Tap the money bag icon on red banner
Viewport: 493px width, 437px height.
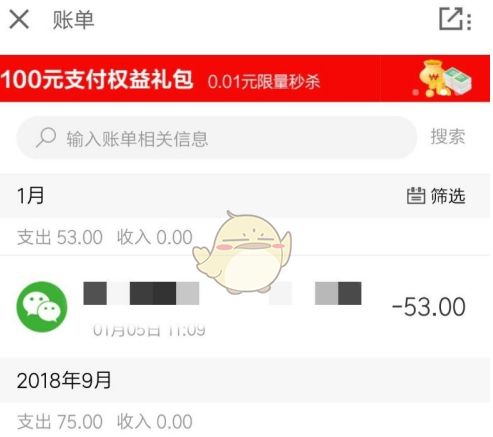pos(444,79)
